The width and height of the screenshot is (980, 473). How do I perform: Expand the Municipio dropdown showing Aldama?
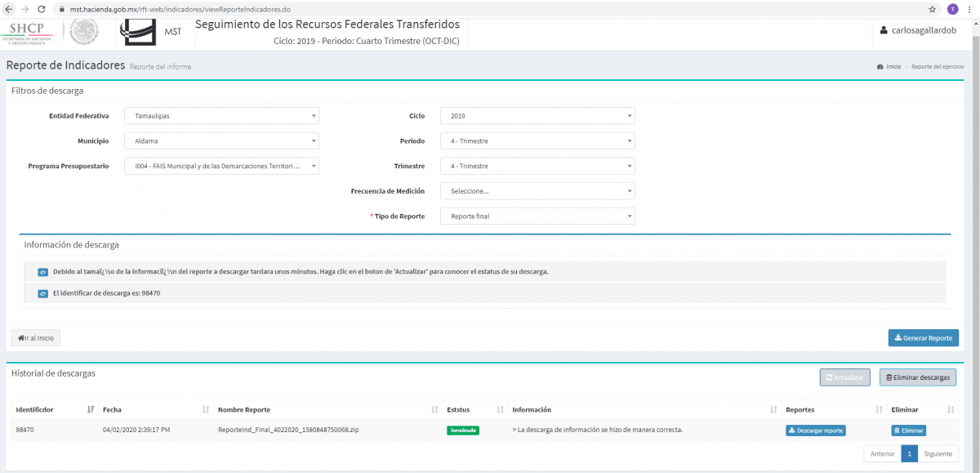coord(221,141)
